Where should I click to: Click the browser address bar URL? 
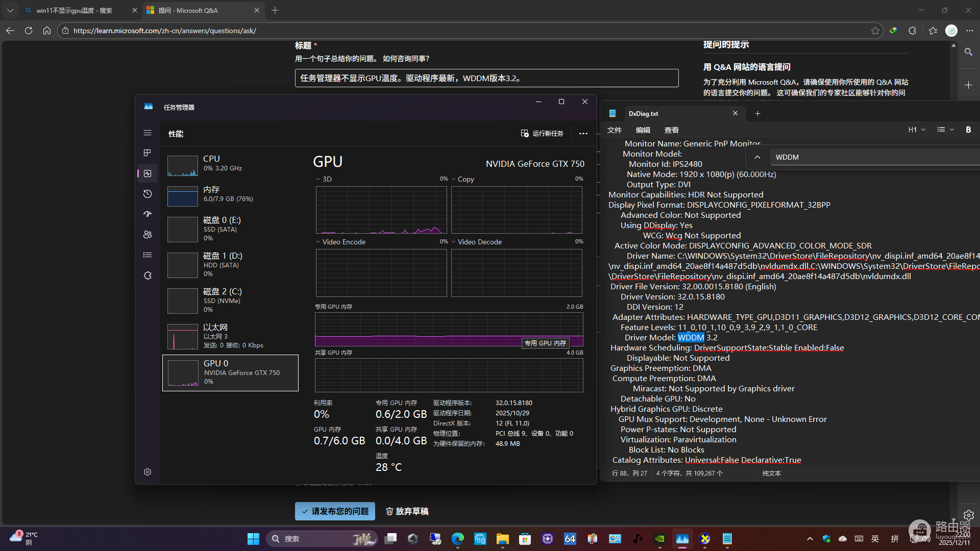165,31
